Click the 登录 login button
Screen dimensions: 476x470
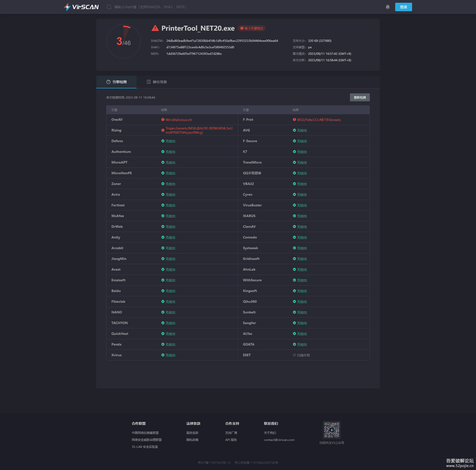pos(403,7)
